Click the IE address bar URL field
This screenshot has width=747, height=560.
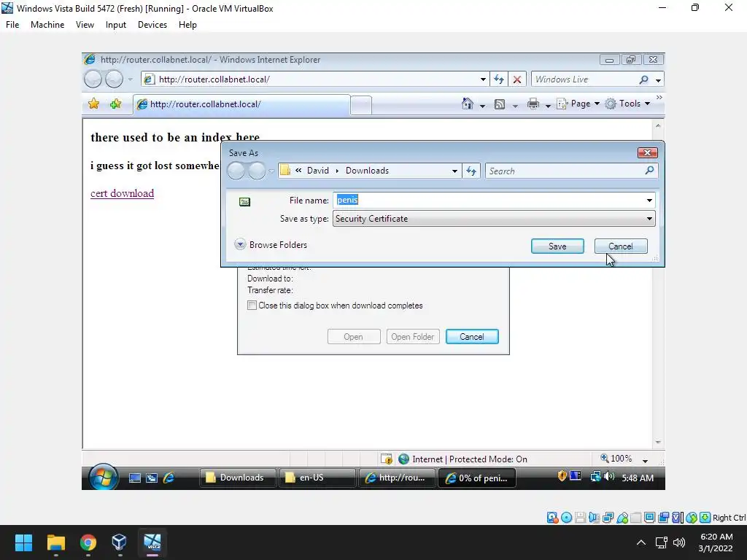tap(317, 79)
